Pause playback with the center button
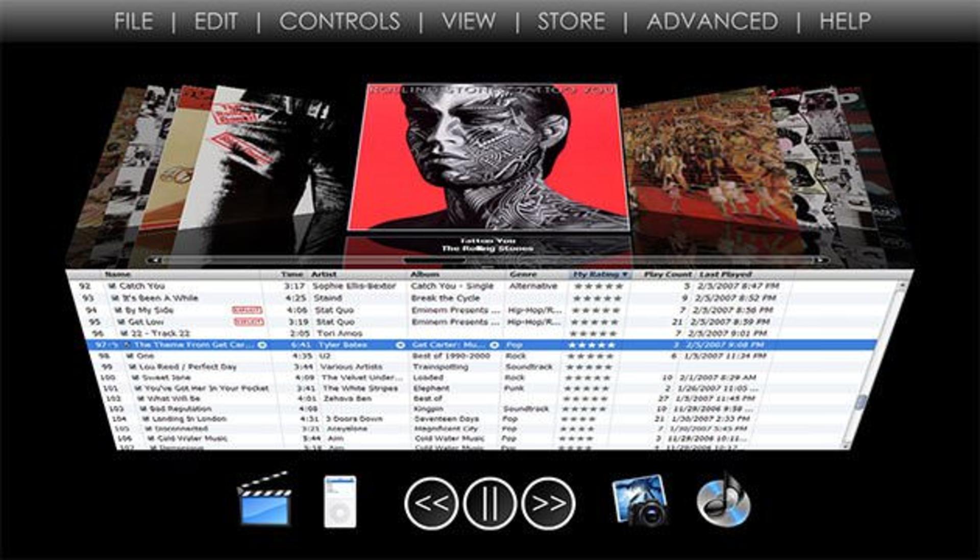Image resolution: width=980 pixels, height=560 pixels. click(x=489, y=503)
